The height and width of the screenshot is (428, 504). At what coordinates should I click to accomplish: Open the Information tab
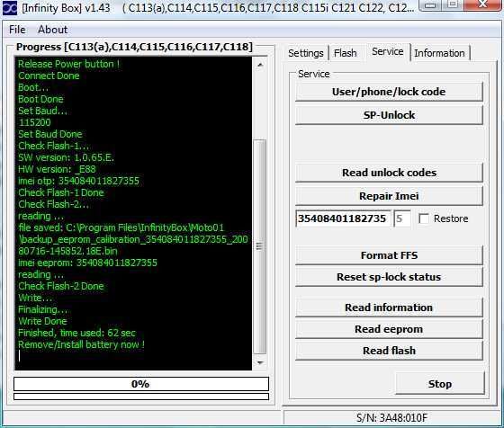tap(439, 53)
